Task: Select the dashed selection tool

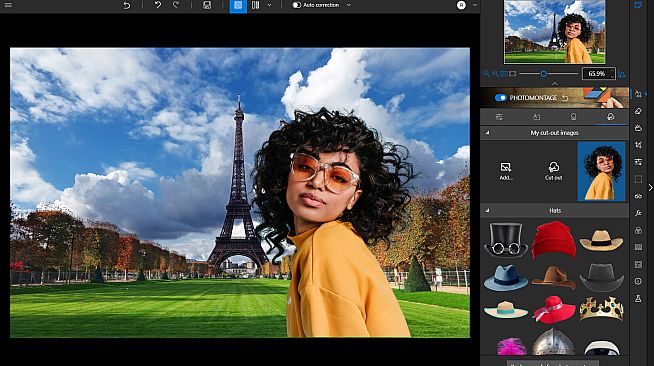Action: tap(638, 179)
